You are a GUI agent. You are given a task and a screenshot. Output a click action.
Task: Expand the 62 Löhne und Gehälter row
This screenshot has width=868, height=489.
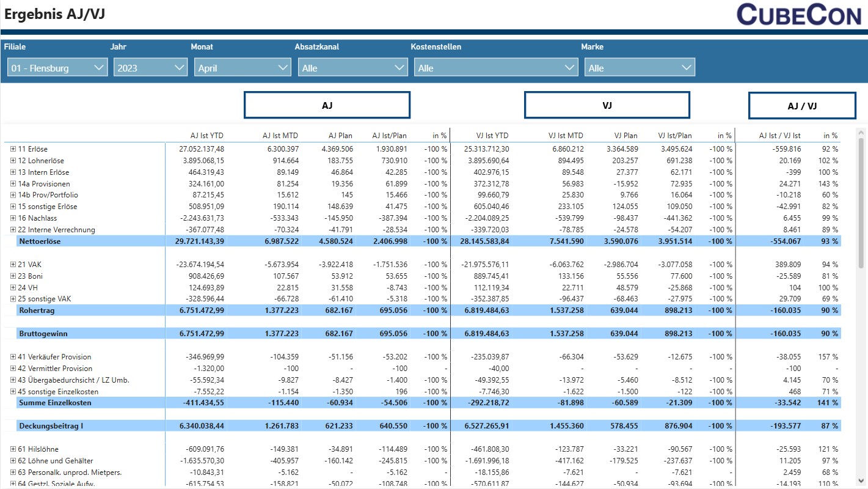tap(13, 461)
